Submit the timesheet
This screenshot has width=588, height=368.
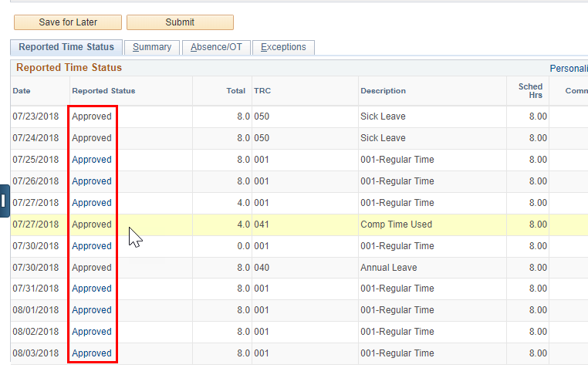[x=180, y=22]
